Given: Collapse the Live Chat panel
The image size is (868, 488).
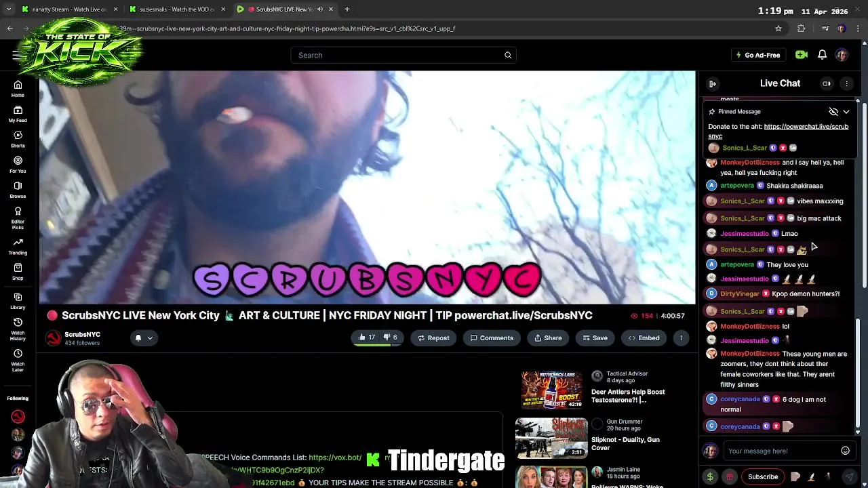Looking at the screenshot, I should [x=713, y=83].
